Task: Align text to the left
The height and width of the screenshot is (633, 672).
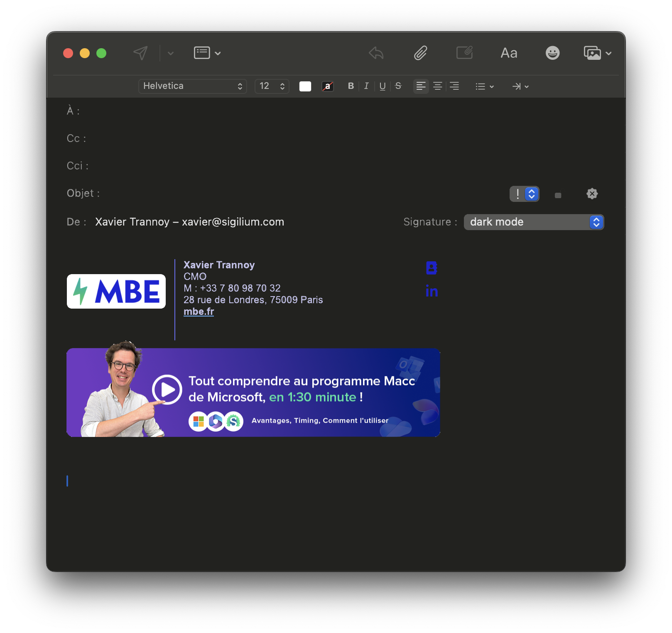Action: [x=421, y=86]
